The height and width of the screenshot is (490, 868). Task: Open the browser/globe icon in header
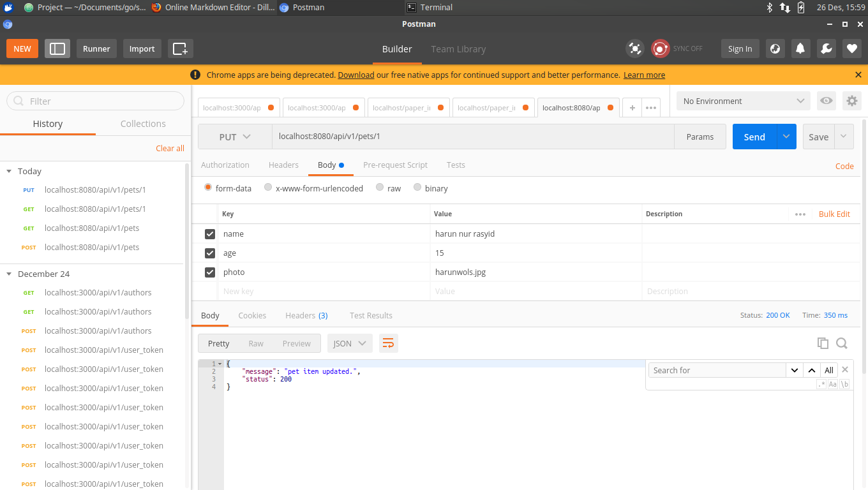(x=775, y=48)
